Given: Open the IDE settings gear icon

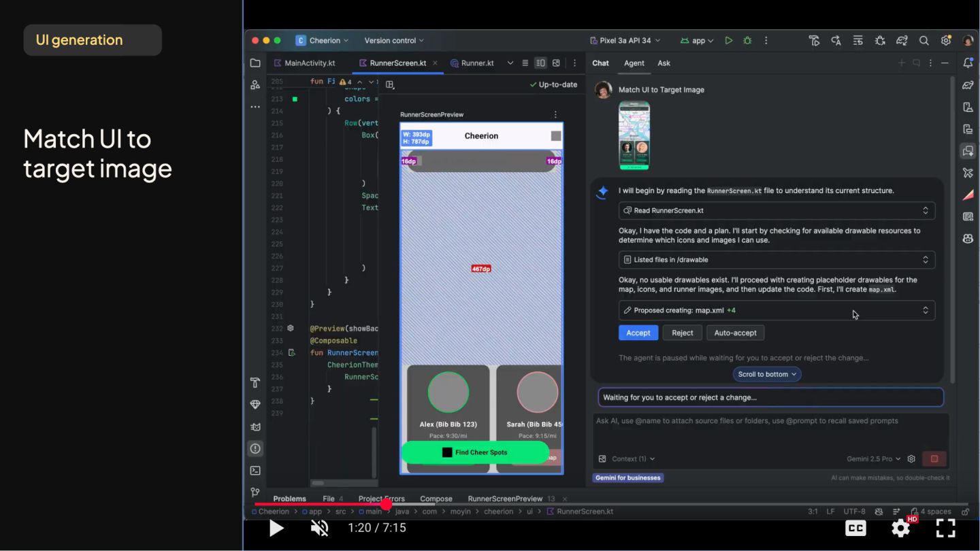Looking at the screenshot, I should click(945, 41).
